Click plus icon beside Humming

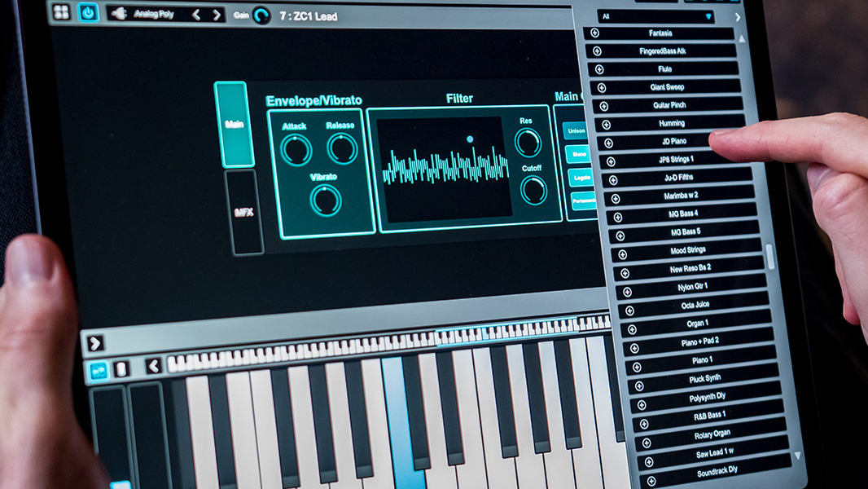click(606, 125)
